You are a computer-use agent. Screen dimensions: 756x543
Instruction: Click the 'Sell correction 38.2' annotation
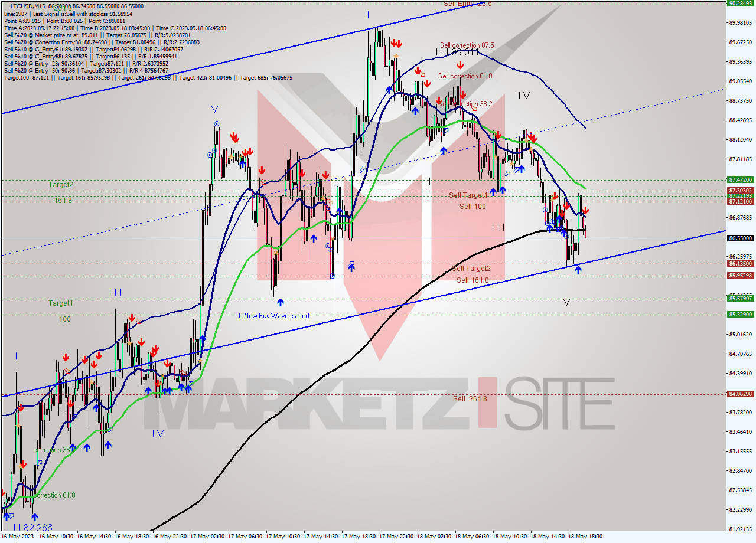click(x=465, y=104)
